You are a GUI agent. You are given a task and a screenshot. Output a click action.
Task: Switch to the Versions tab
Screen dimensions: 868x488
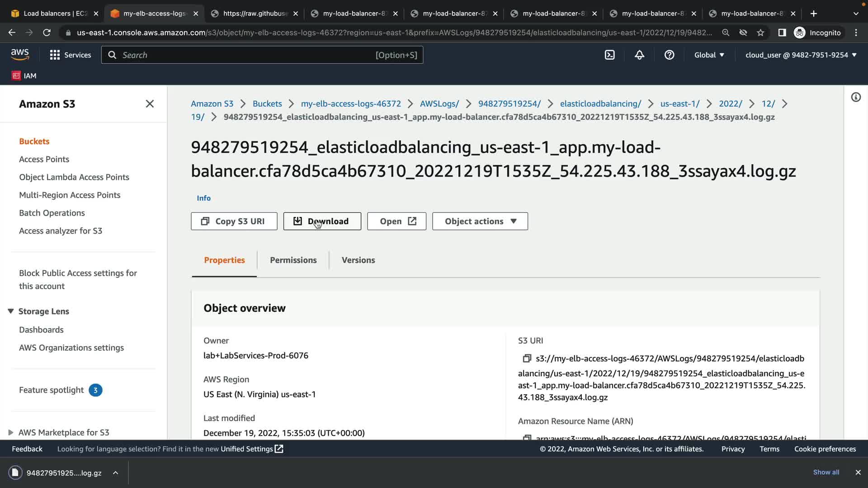[x=358, y=260]
